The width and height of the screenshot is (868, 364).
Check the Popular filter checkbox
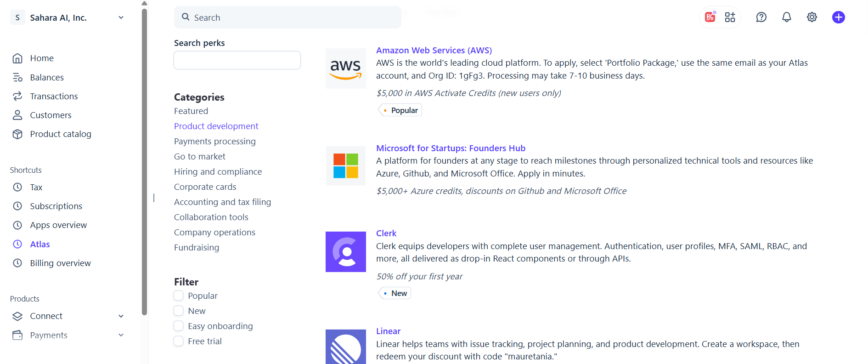click(x=179, y=296)
